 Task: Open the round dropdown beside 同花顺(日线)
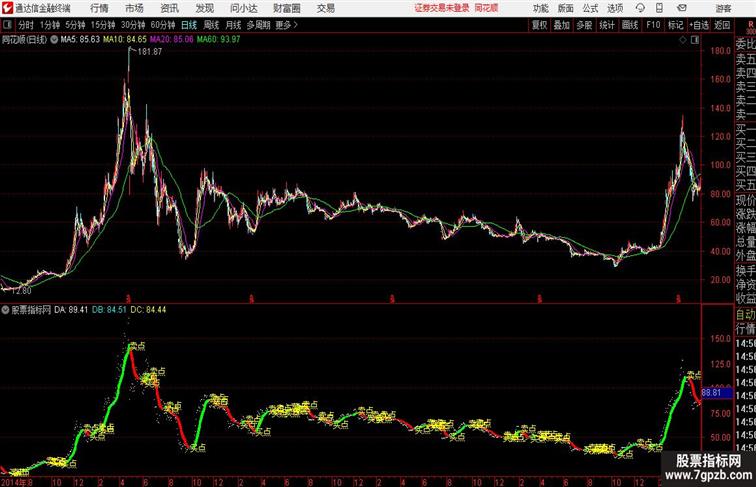pos(54,40)
